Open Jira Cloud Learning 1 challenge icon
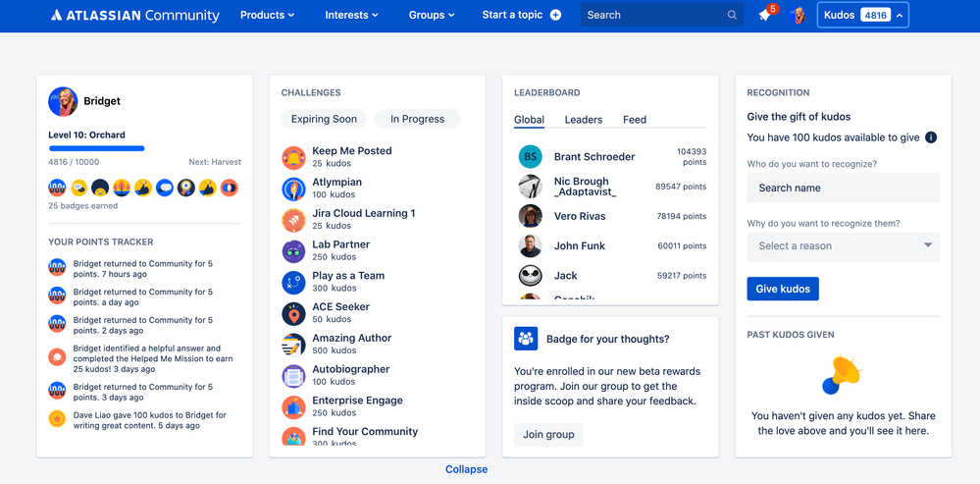 tap(293, 220)
